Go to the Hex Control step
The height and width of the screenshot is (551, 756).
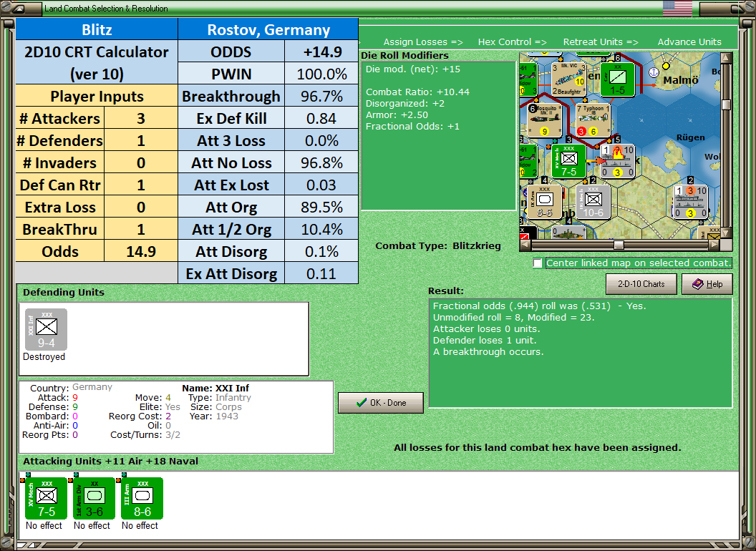click(512, 42)
